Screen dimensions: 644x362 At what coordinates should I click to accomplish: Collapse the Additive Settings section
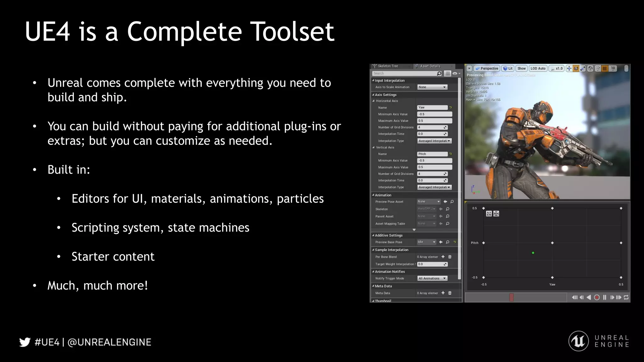[x=373, y=235]
